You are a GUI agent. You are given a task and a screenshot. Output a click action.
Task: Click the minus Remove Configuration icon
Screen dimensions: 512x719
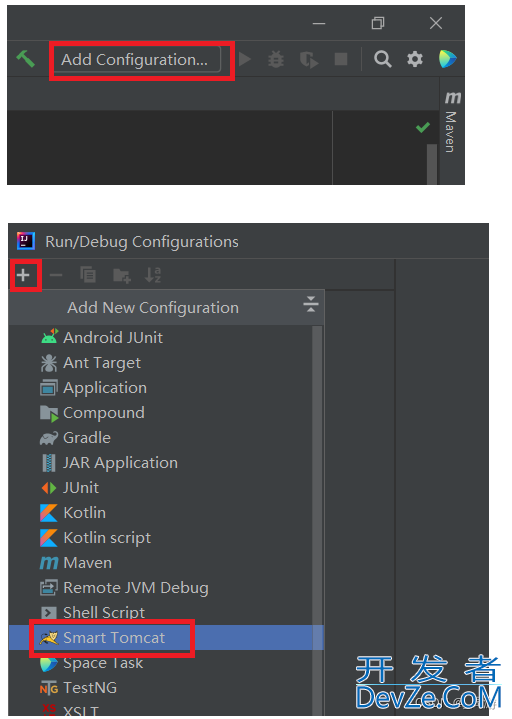(56, 275)
